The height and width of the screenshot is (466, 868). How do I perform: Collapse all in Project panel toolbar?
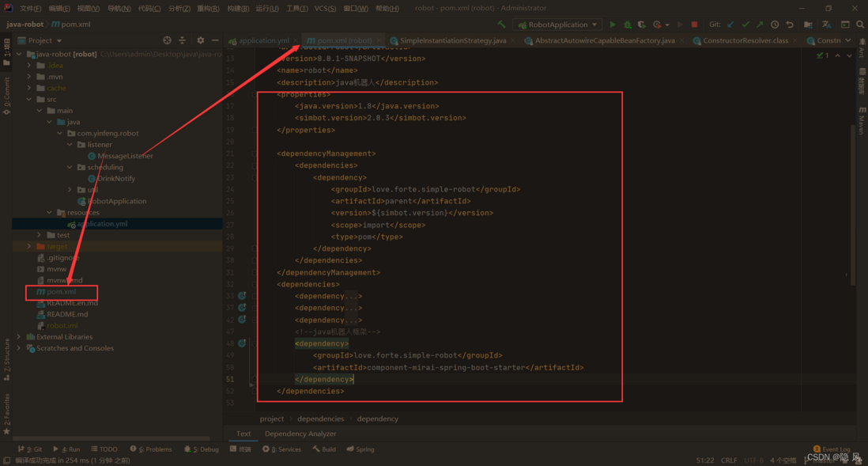click(x=182, y=40)
